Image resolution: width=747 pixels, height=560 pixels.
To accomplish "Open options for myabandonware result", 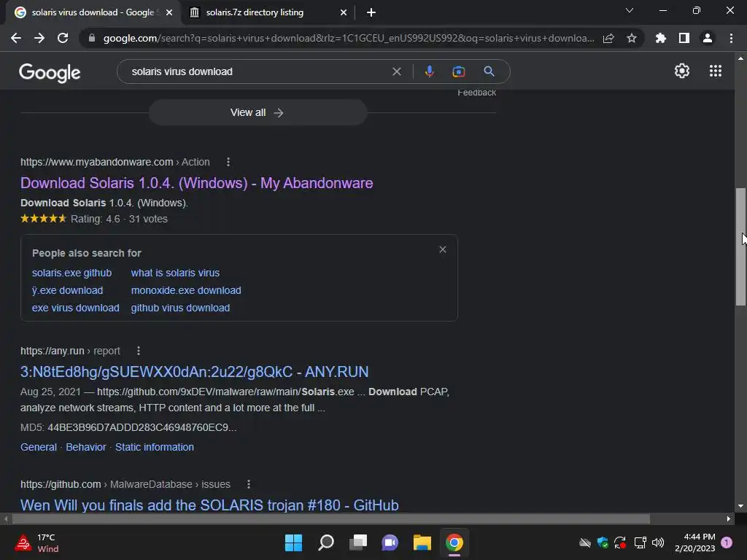I will point(228,162).
